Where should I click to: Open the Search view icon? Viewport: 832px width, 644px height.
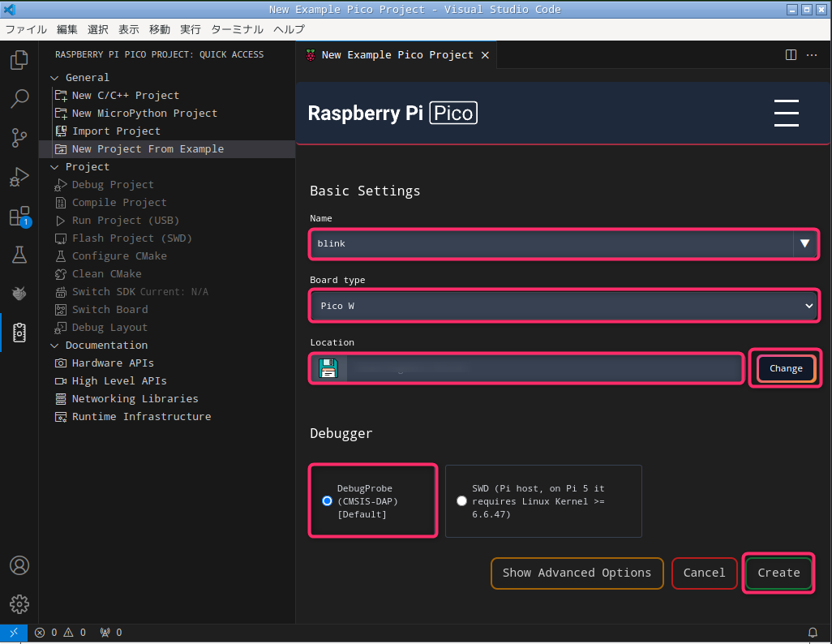click(x=19, y=99)
